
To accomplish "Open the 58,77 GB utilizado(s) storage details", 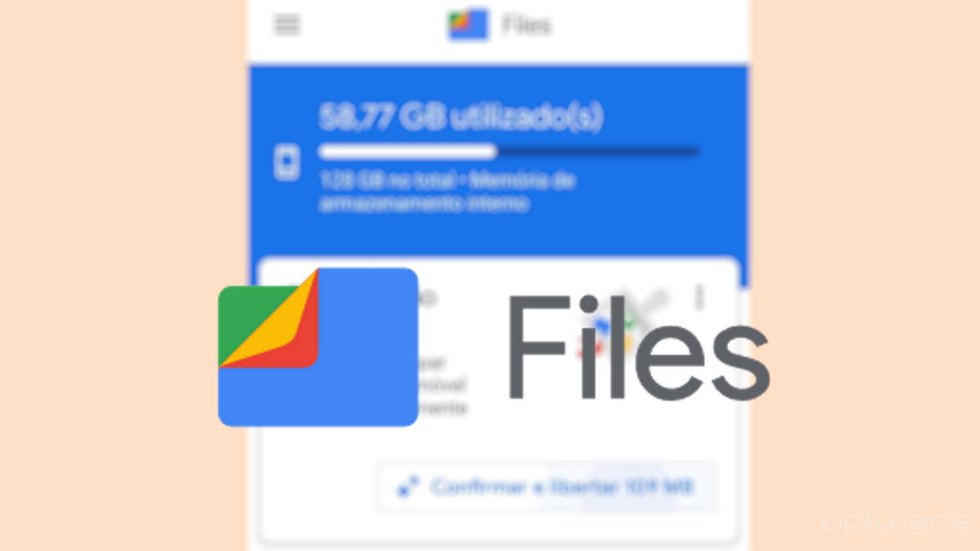I will (x=461, y=118).
